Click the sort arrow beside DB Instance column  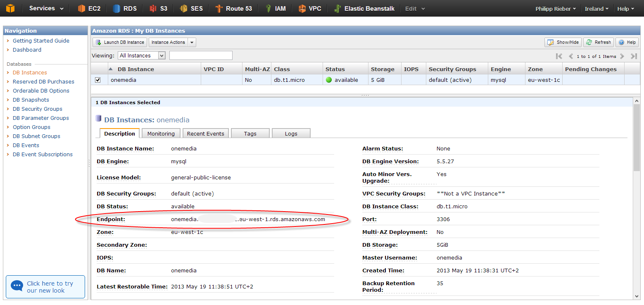[111, 69]
